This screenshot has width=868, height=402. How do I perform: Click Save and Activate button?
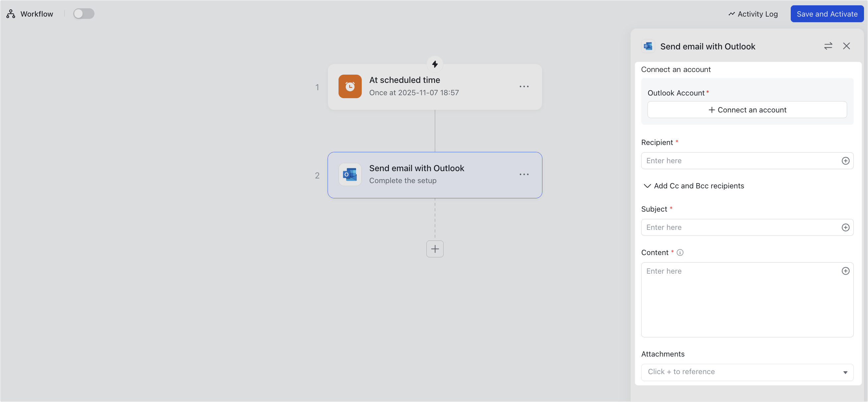coord(827,14)
